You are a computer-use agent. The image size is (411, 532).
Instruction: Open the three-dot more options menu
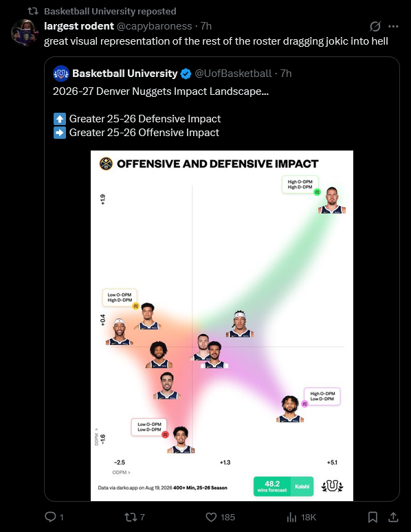pos(393,26)
